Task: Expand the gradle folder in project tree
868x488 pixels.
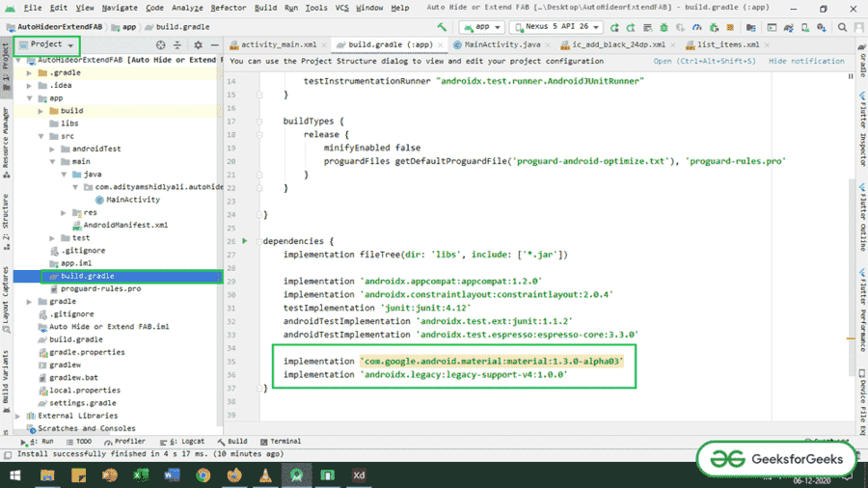Action: click(31, 301)
